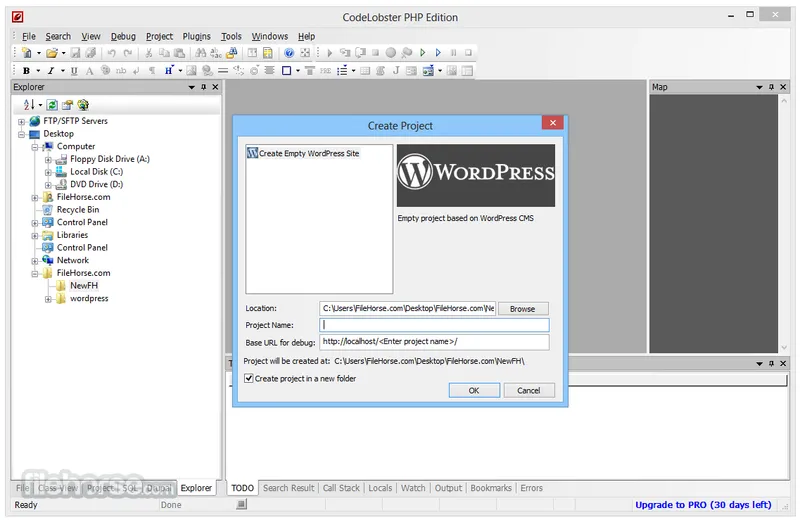Click the PRE preformatted text icon
The height and width of the screenshot is (520, 800).
pyautogui.click(x=326, y=71)
